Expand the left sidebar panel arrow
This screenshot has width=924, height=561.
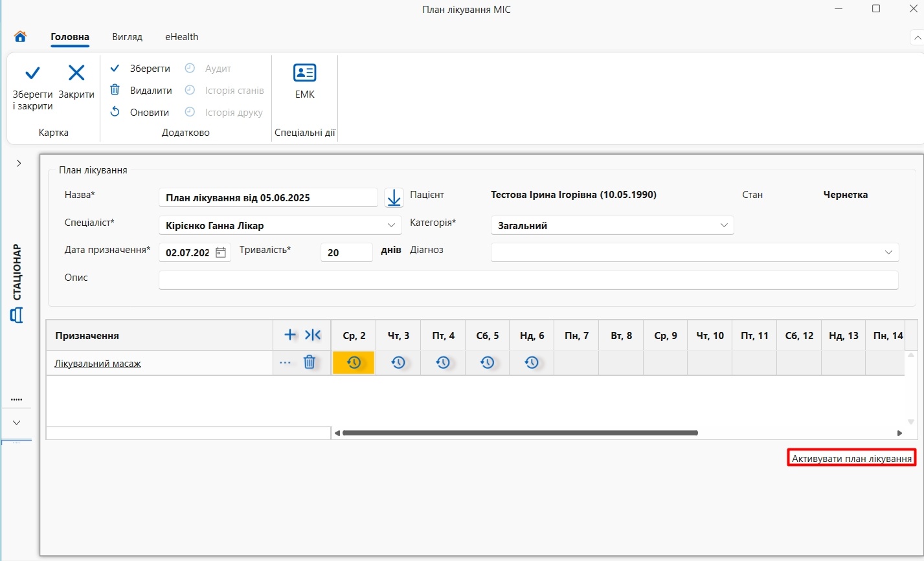point(19,163)
